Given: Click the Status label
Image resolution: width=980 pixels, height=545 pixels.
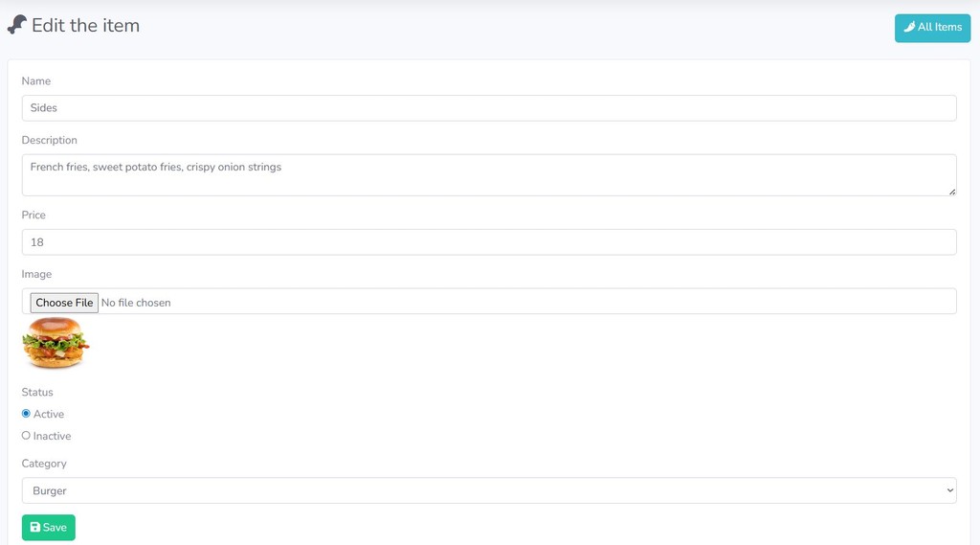Looking at the screenshot, I should tap(37, 393).
